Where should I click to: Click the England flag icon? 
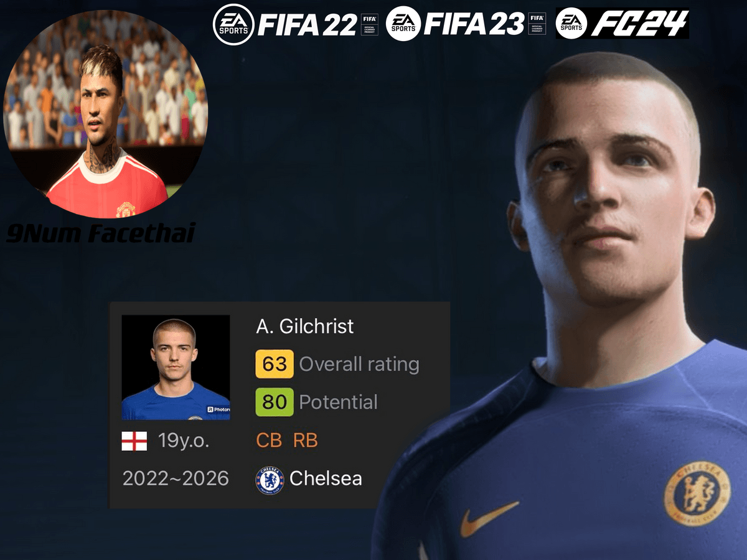pos(134,441)
